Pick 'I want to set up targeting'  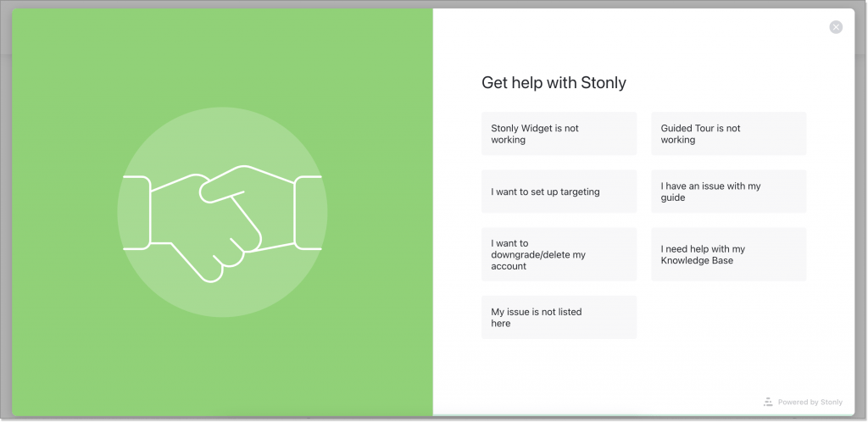(559, 192)
